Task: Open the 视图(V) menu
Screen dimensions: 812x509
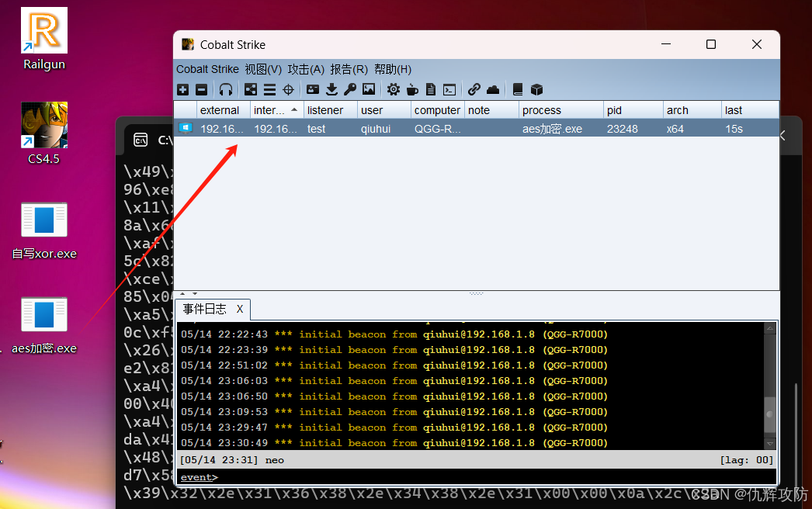Action: (x=263, y=69)
